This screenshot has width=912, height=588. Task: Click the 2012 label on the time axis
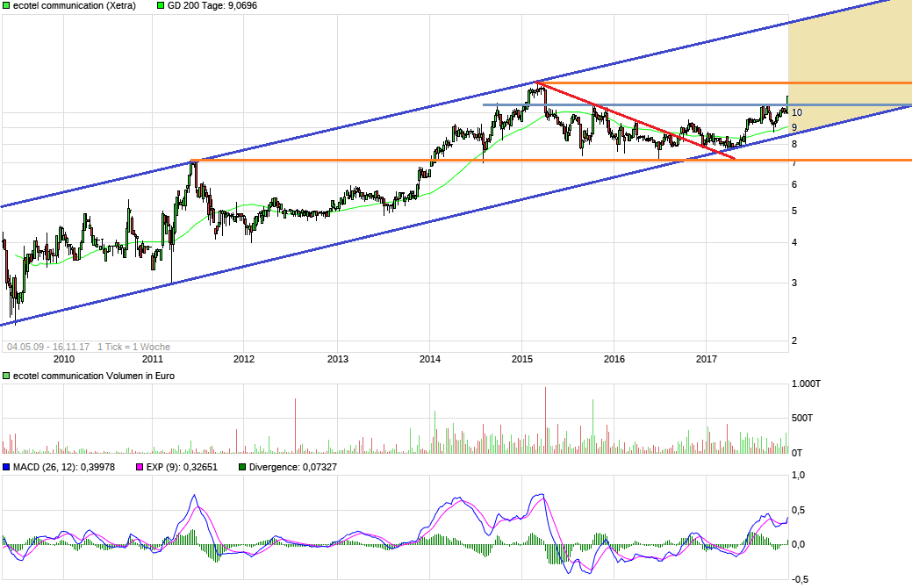point(244,359)
